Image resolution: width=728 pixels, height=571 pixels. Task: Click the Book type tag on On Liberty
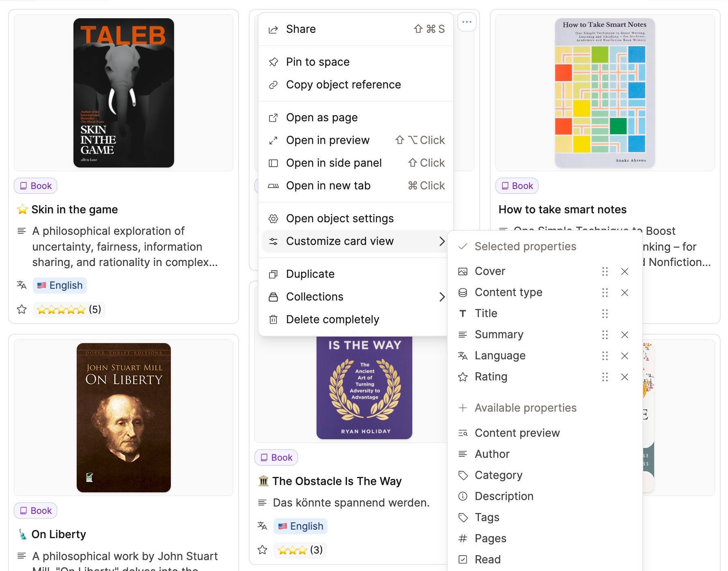point(36,511)
